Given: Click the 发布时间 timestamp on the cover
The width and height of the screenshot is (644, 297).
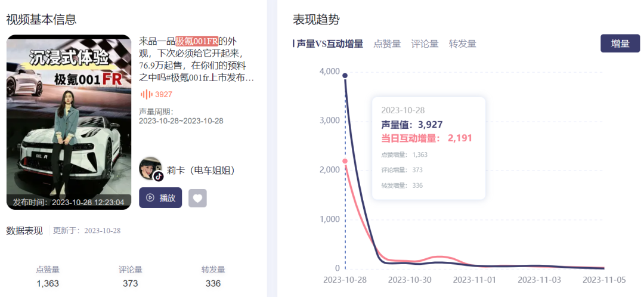Looking at the screenshot, I should coord(69,202).
